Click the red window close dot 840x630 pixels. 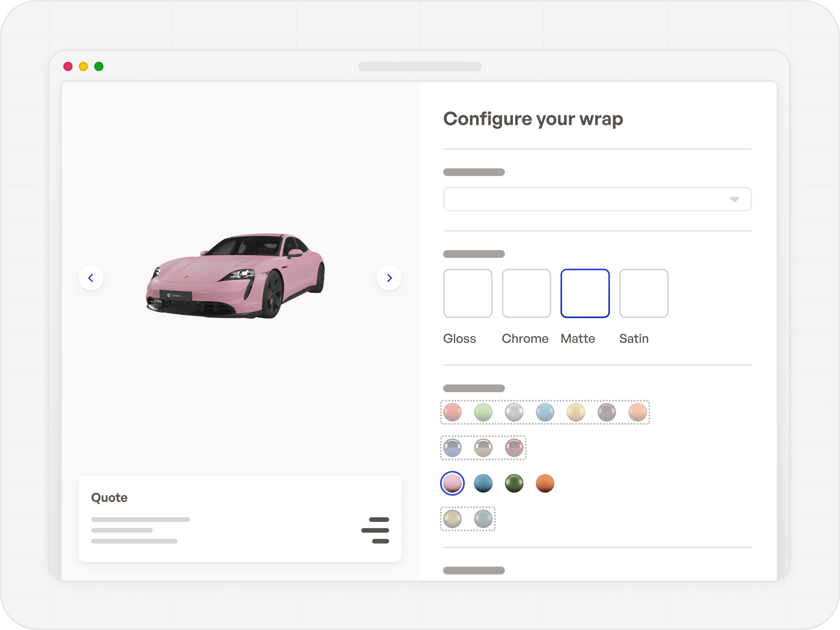point(68,66)
